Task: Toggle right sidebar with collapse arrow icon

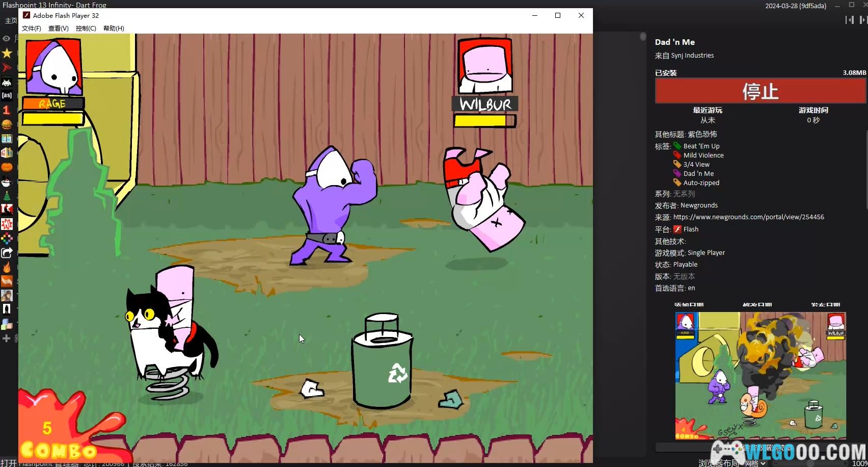Action: click(x=863, y=20)
